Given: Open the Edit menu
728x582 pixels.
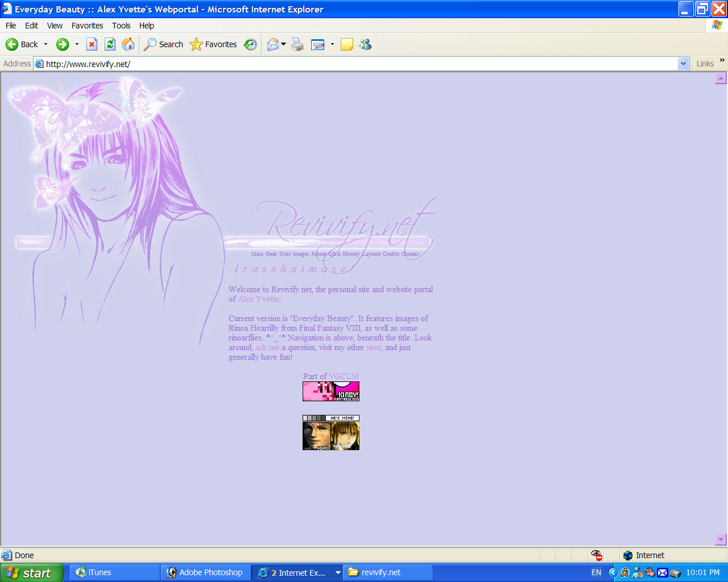Looking at the screenshot, I should (x=31, y=26).
